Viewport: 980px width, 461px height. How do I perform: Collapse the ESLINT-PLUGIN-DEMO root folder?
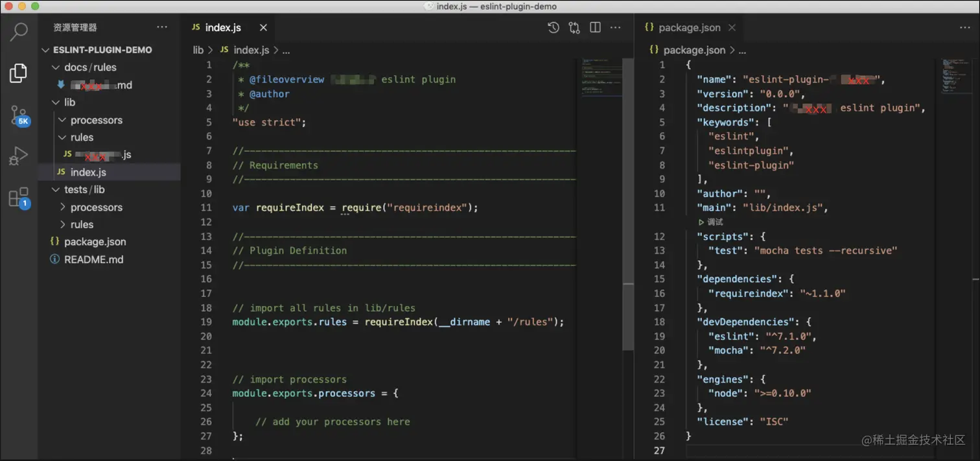click(x=45, y=50)
